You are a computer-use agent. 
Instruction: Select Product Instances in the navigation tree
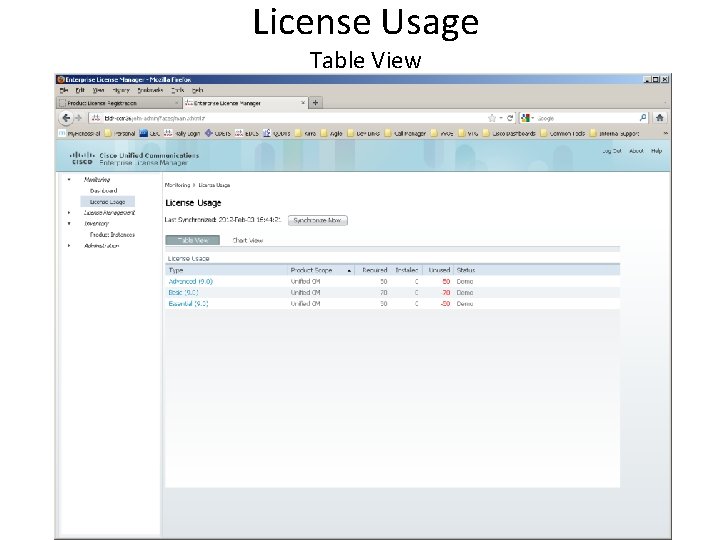pos(112,235)
